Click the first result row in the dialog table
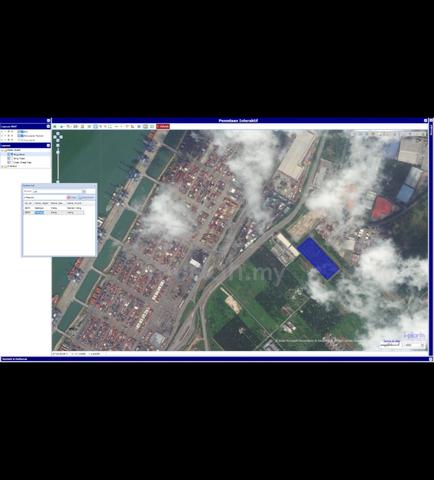 click(53, 208)
